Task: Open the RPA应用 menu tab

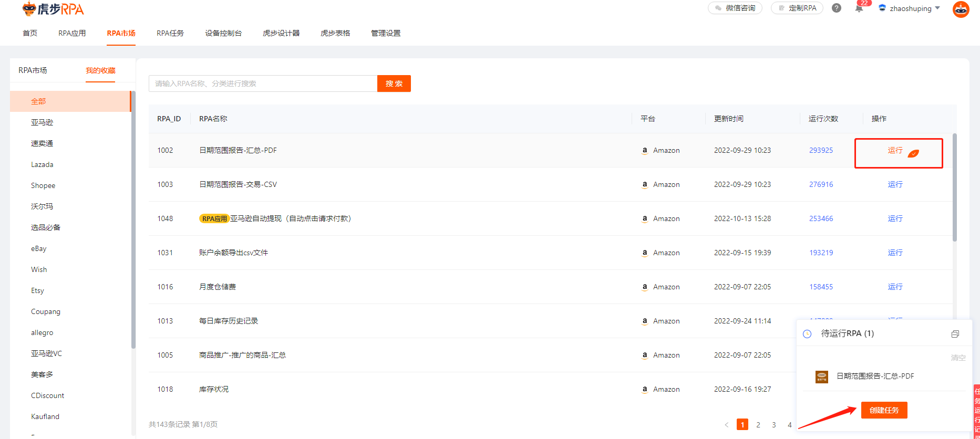Action: click(x=72, y=33)
